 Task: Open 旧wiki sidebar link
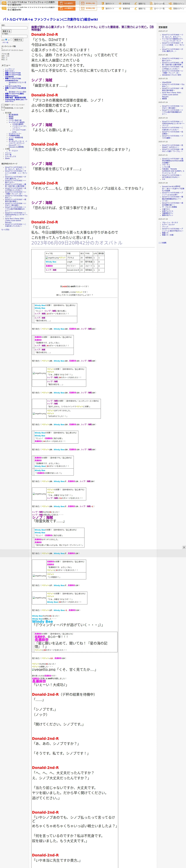[7, 158]
